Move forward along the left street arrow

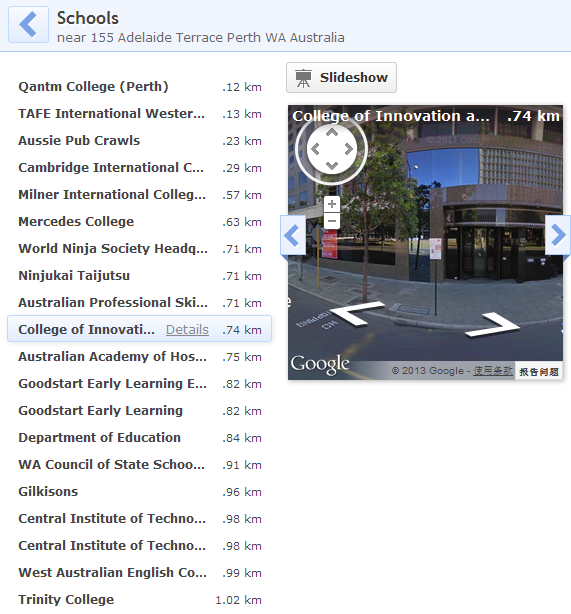pyautogui.click(x=356, y=312)
